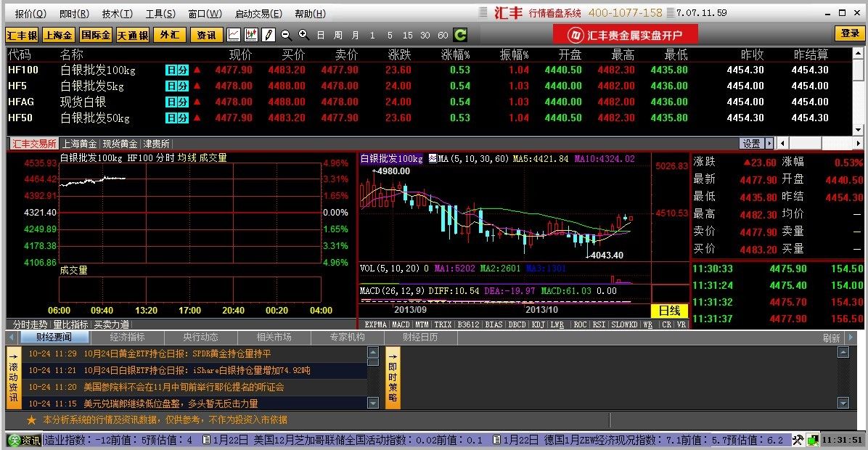This screenshot has width=868, height=450.
Task: Click the zoom out magnifier icon
Action: pyautogui.click(x=285, y=35)
